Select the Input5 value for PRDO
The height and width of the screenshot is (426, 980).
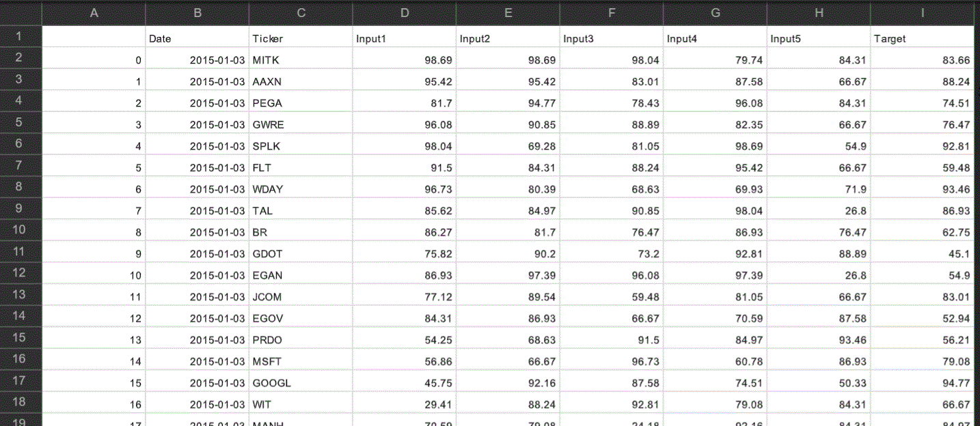point(819,340)
